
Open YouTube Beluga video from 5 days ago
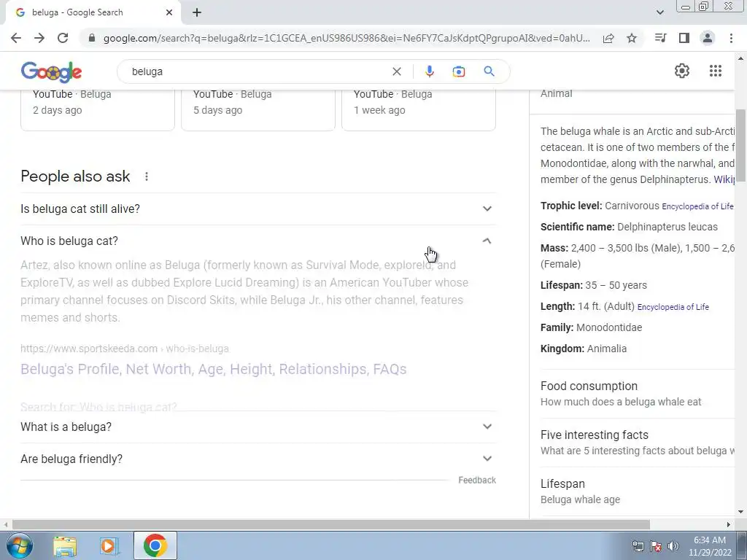258,109
